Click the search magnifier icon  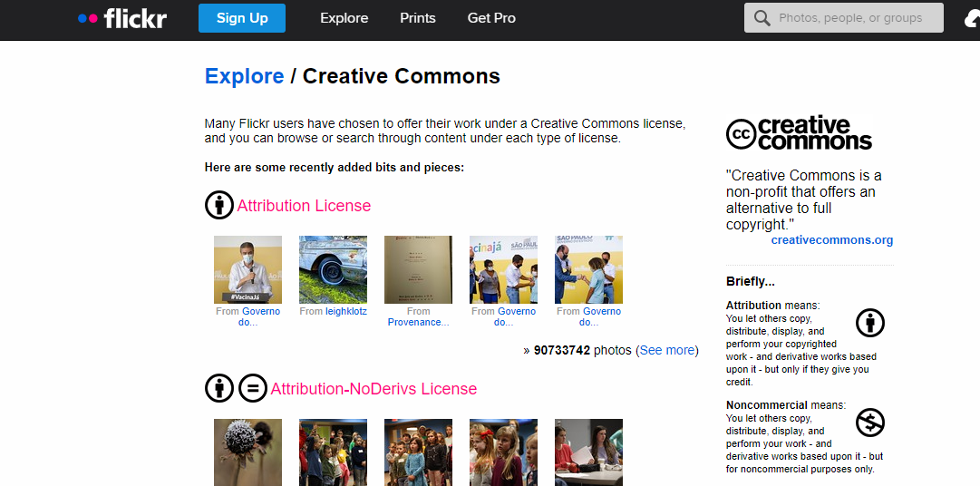pos(762,18)
